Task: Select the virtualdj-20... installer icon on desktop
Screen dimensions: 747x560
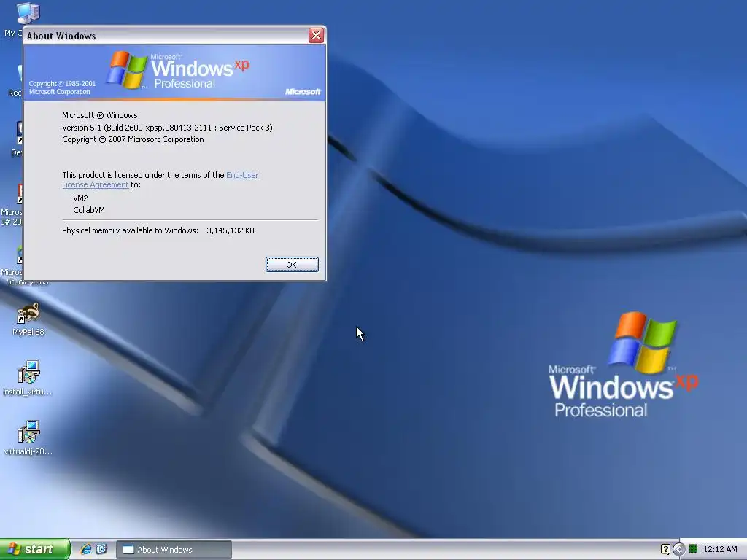Action: pyautogui.click(x=28, y=437)
